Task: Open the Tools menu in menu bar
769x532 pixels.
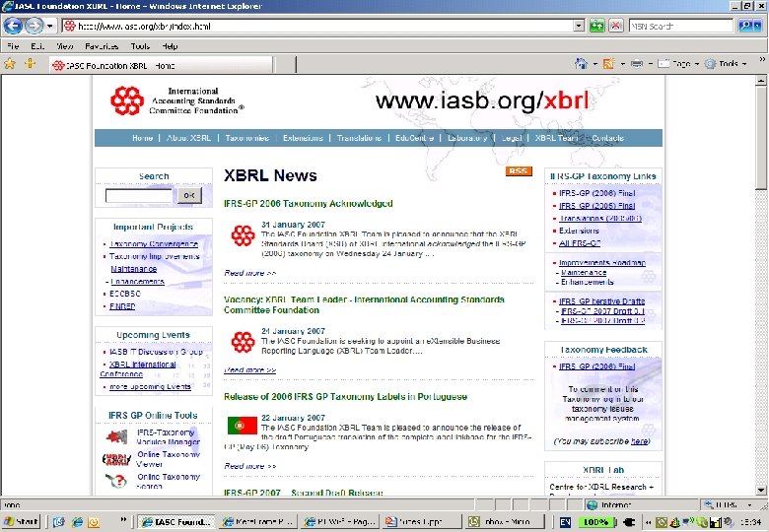Action: [x=140, y=46]
